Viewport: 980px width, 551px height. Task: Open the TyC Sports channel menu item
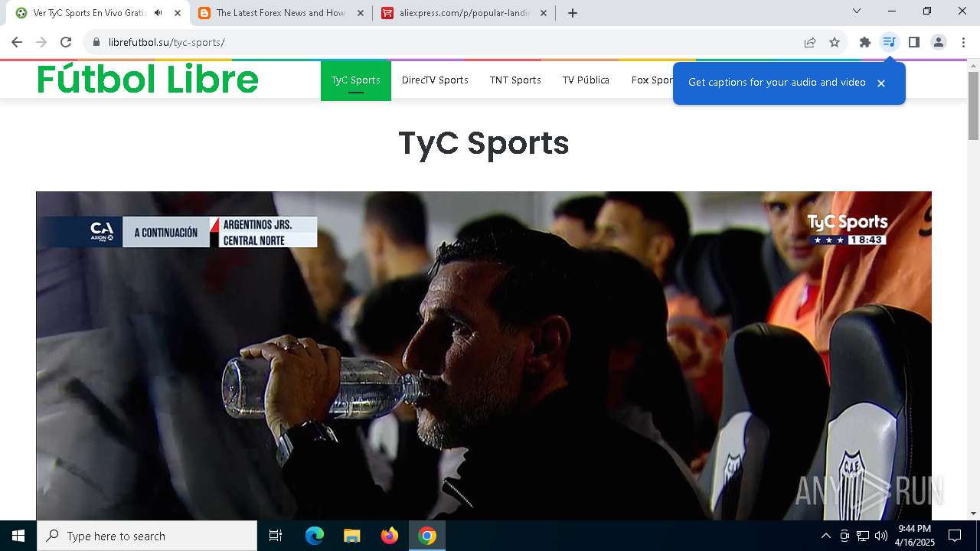coord(356,80)
